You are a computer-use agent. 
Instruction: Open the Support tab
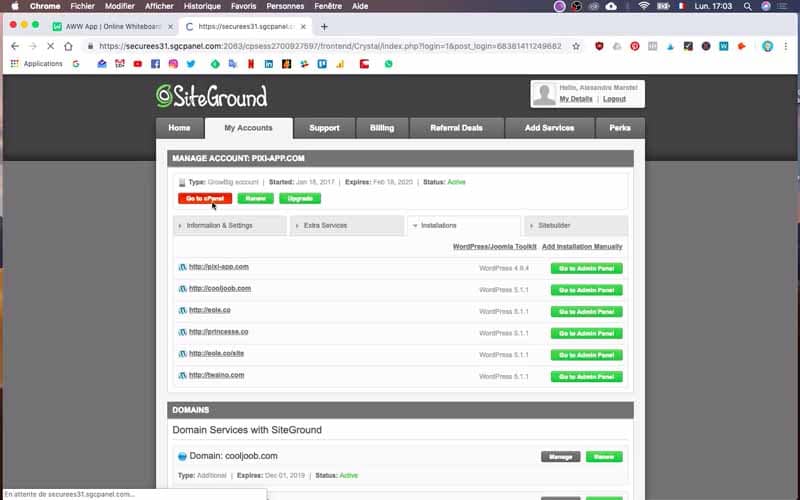coord(324,128)
